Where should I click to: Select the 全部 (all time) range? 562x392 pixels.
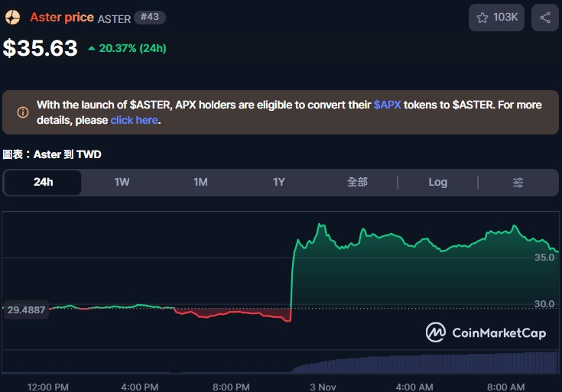pyautogui.click(x=357, y=182)
